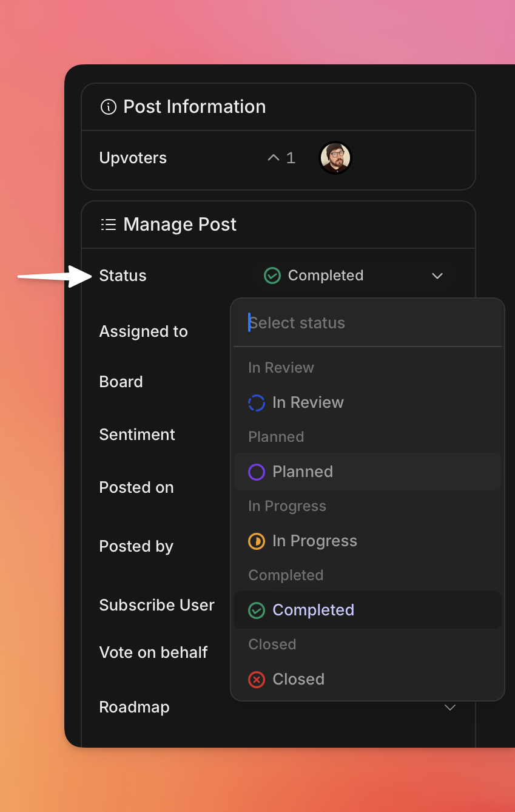Click the green Completed icon in list
This screenshot has height=812, width=515.
point(257,611)
